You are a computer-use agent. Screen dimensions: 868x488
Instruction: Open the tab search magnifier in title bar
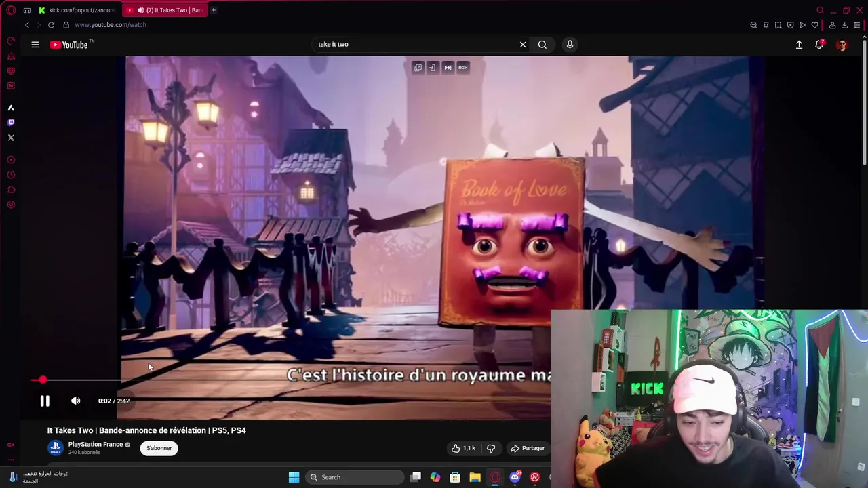[820, 10]
